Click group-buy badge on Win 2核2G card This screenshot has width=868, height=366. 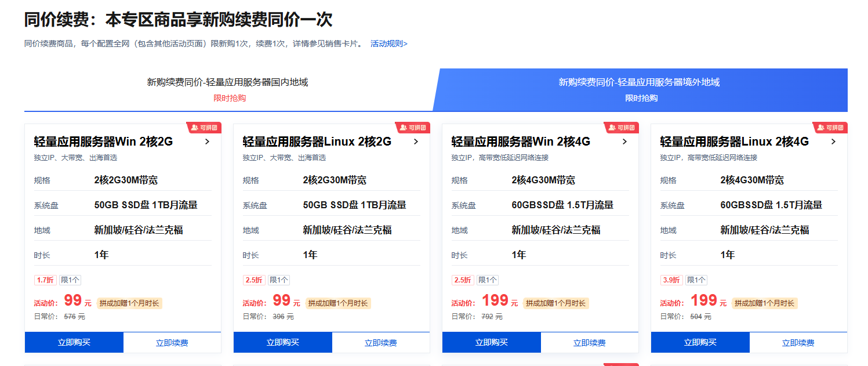pos(204,128)
